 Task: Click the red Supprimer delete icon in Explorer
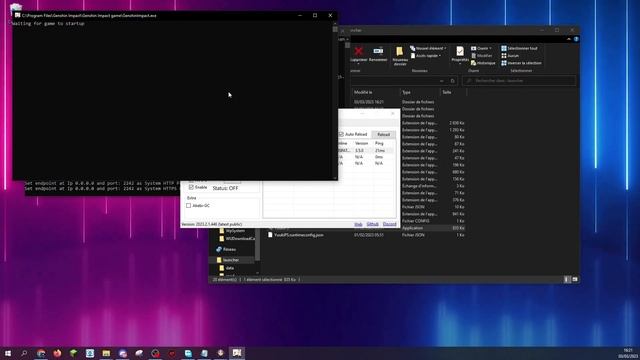point(358,51)
